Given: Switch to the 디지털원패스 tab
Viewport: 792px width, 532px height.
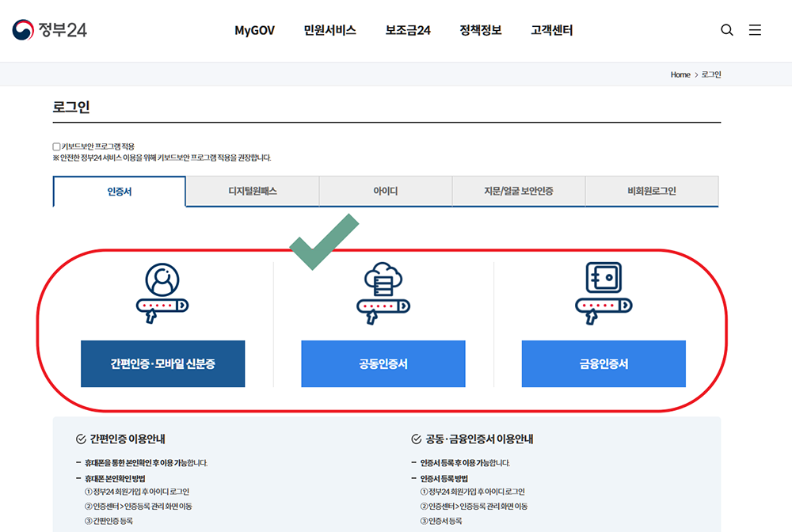Looking at the screenshot, I should (x=252, y=191).
